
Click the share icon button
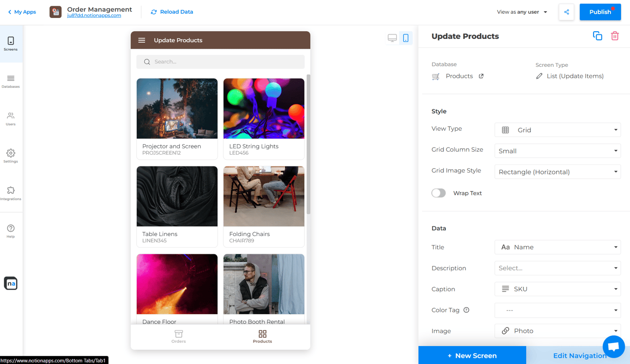(566, 12)
